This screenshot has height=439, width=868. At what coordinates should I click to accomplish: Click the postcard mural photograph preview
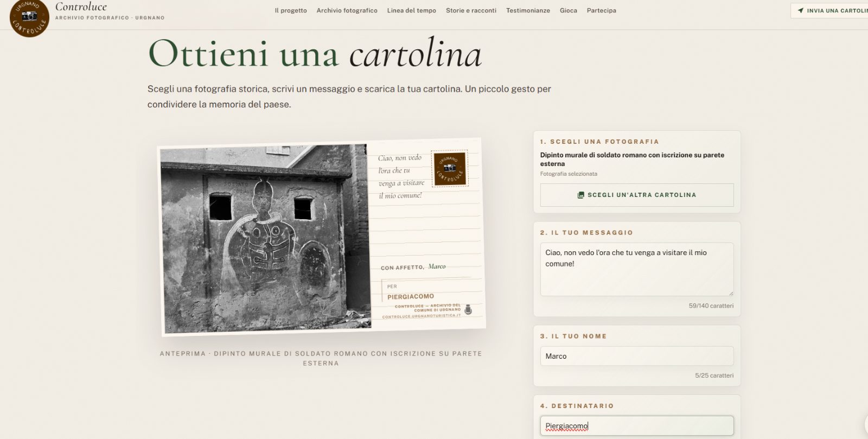265,238
